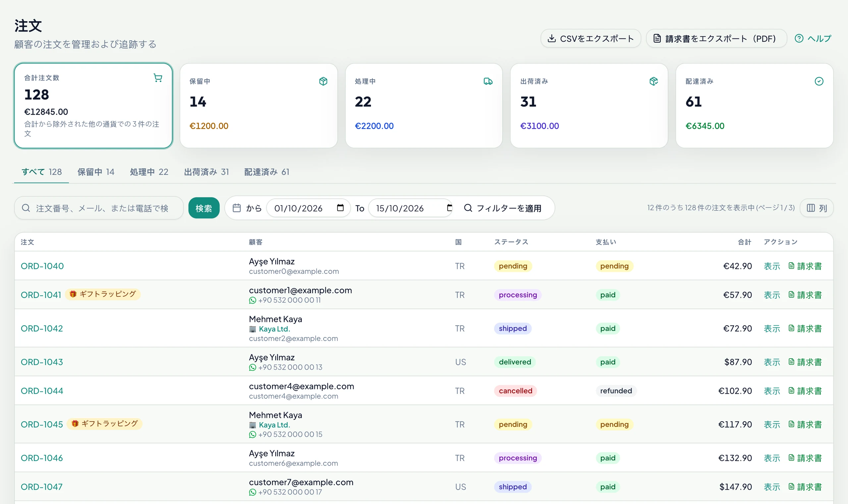The width and height of the screenshot is (848, 504).
Task: Click the building icon beside Kaya Ltd. in ORD-1042
Action: click(252, 329)
